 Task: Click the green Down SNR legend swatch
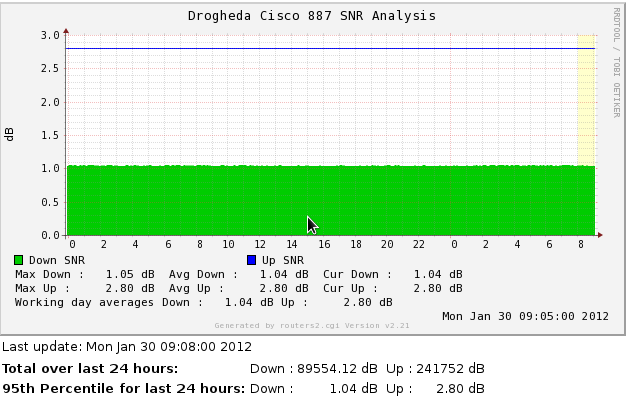[18, 260]
